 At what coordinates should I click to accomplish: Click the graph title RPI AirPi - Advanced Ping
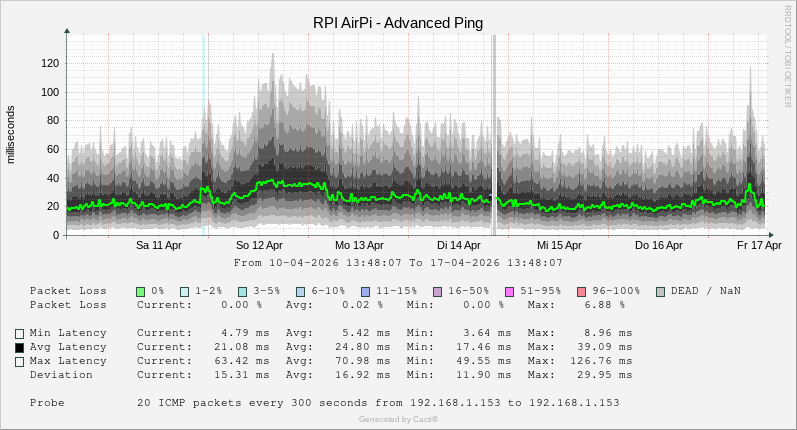coord(398,23)
